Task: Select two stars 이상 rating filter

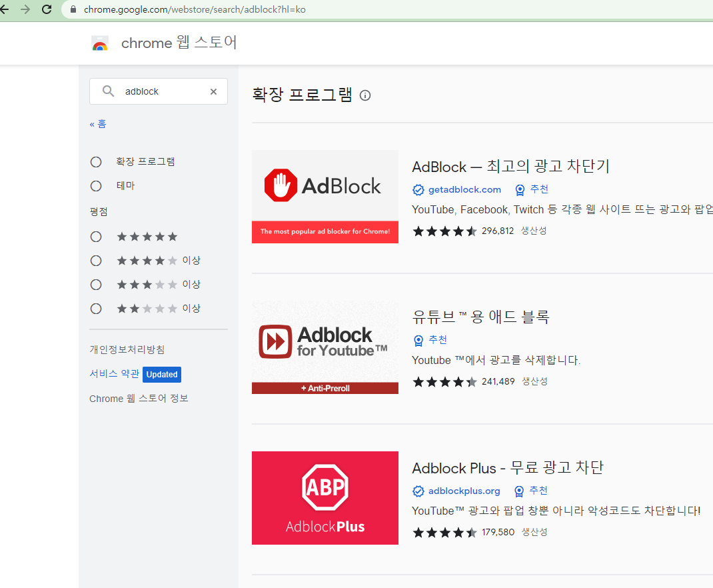Action: pos(96,309)
